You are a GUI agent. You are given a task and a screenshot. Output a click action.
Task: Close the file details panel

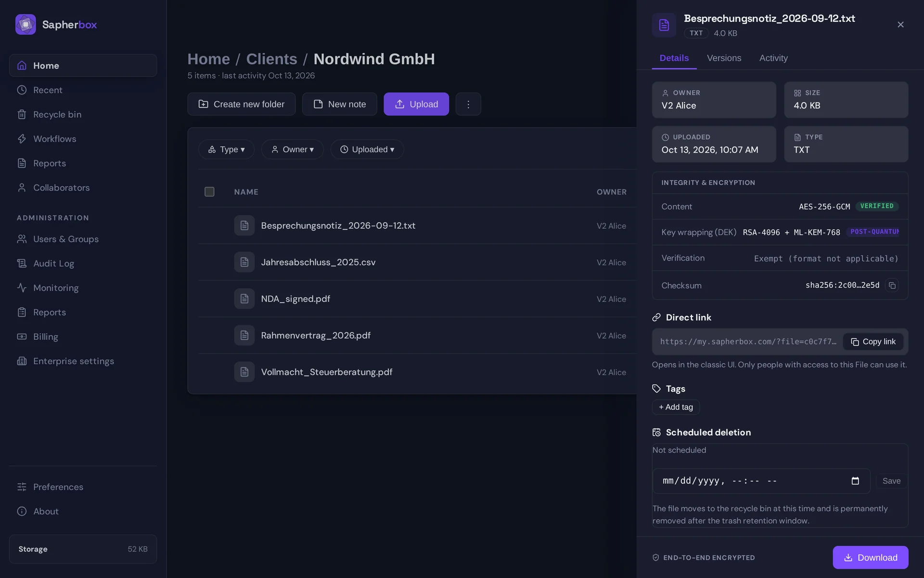point(900,25)
